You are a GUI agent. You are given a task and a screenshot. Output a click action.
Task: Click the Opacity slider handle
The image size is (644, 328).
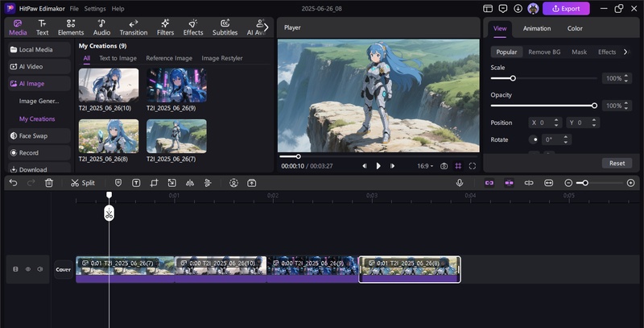click(x=594, y=106)
